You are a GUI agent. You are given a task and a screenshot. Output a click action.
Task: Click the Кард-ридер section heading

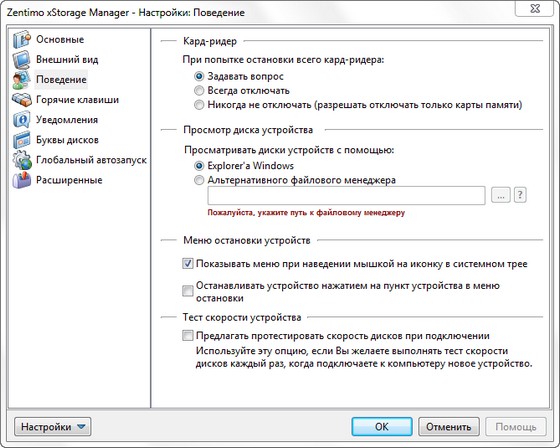click(x=210, y=41)
